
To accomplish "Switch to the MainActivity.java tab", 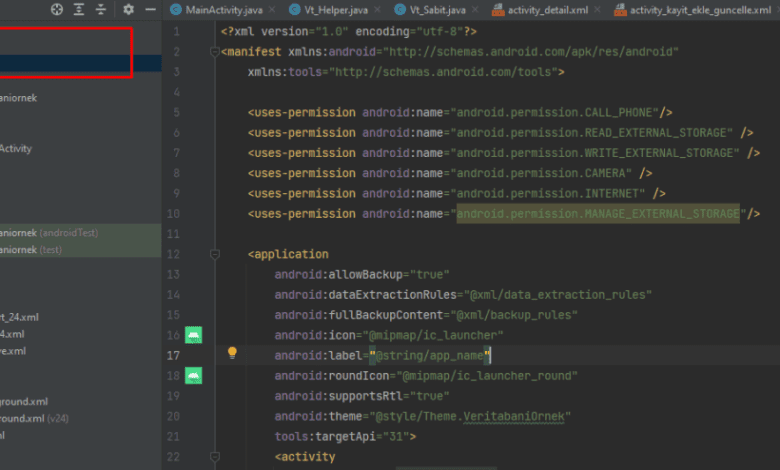I will point(216,9).
